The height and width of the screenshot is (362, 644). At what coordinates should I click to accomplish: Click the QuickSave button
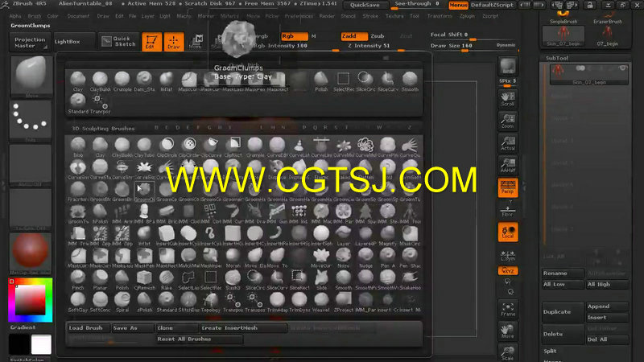coord(365,5)
